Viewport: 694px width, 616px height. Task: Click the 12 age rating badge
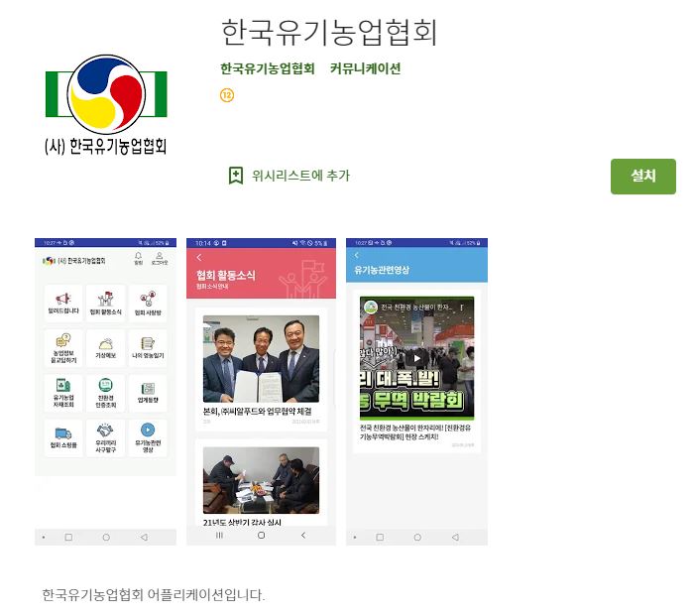tap(227, 95)
